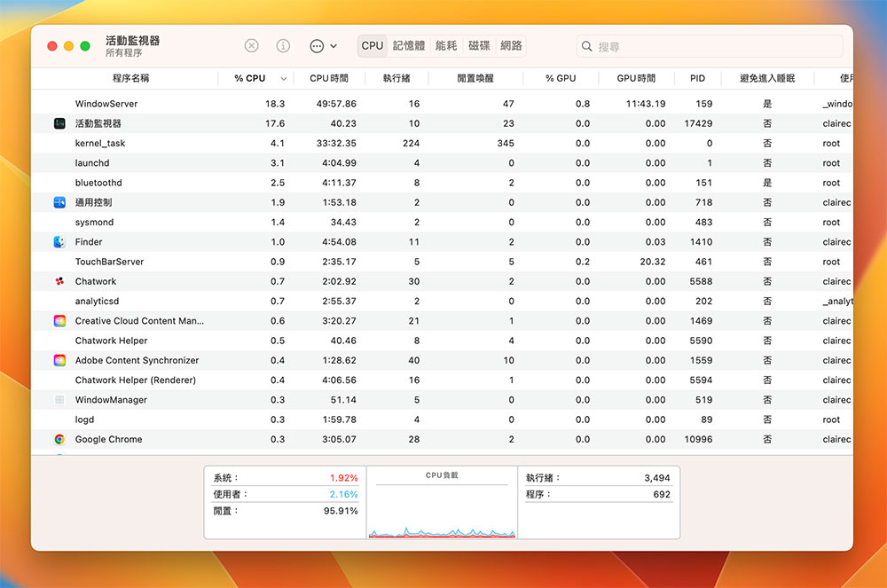Click into the 搜尋 search field

710,46
